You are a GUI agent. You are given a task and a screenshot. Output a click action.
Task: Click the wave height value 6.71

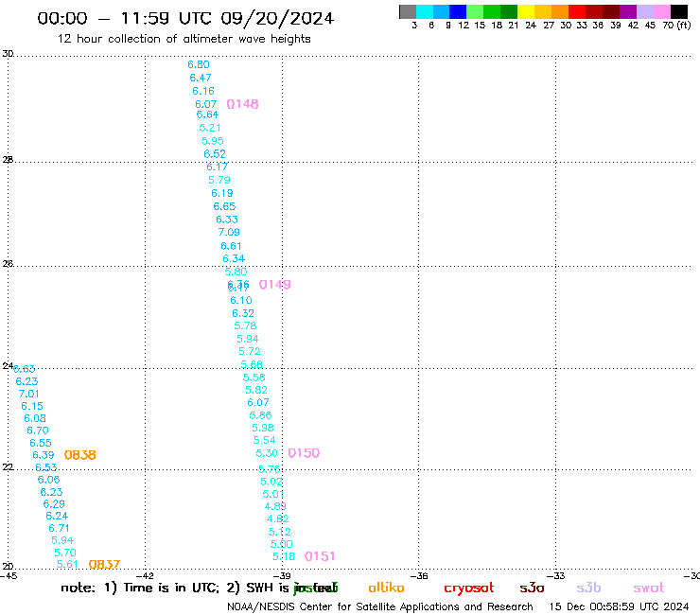(59, 528)
